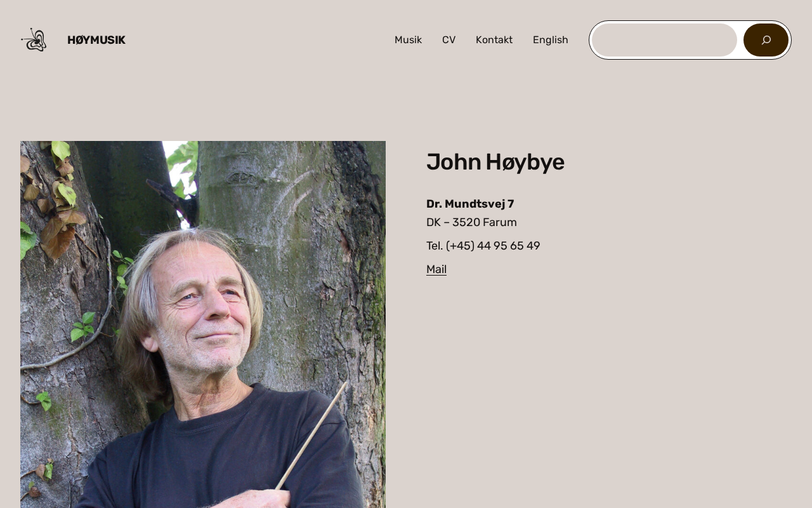Viewport: 812px width, 508px height.
Task: Open the Musik menu item
Action: click(x=408, y=40)
